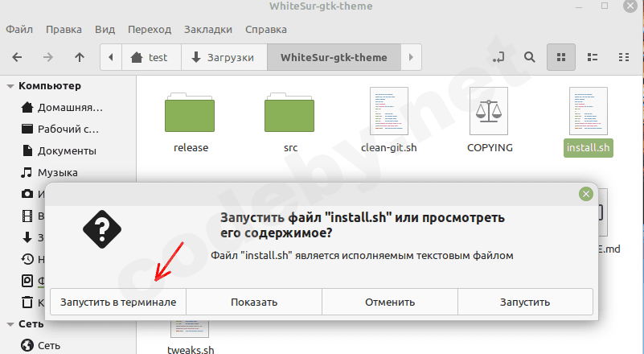
Task: Click the camera icon in sidebar
Action: (27, 194)
